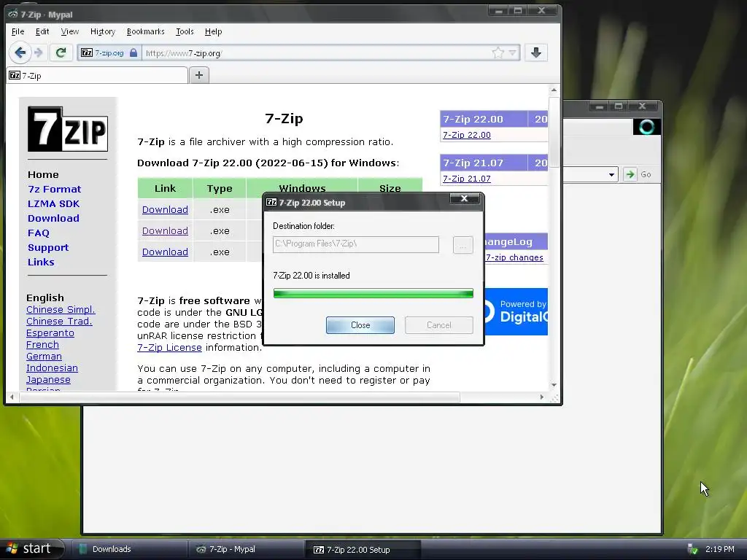Open the address dropdown in background window
Image resolution: width=747 pixels, height=560 pixels.
[612, 175]
